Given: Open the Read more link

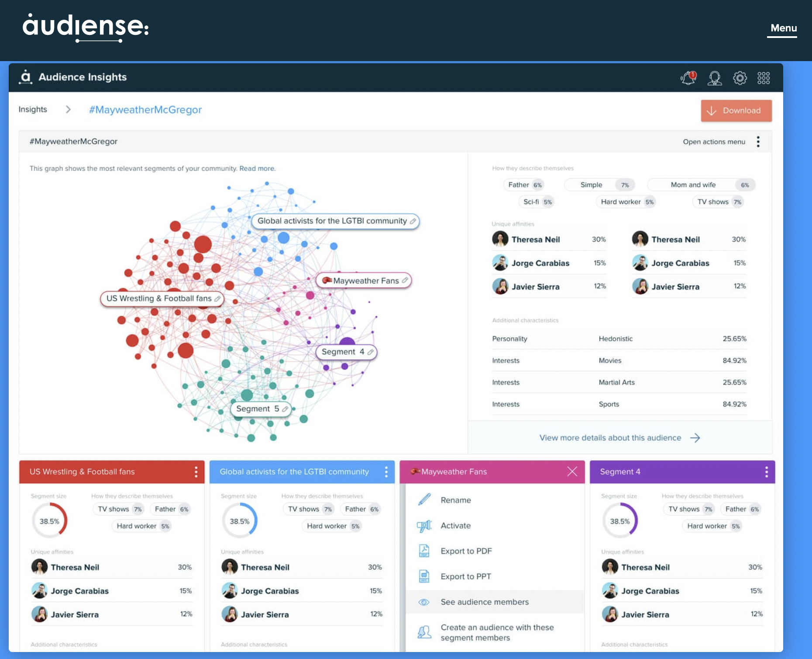Looking at the screenshot, I should click(257, 168).
